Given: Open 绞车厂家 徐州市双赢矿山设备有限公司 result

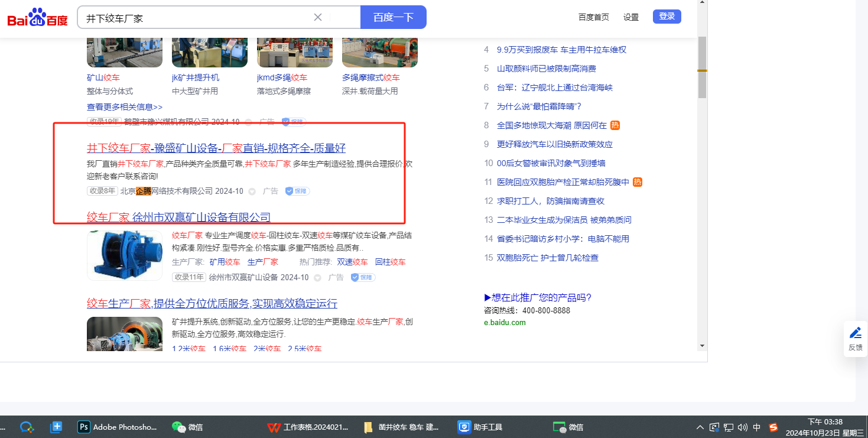Looking at the screenshot, I should pos(178,218).
